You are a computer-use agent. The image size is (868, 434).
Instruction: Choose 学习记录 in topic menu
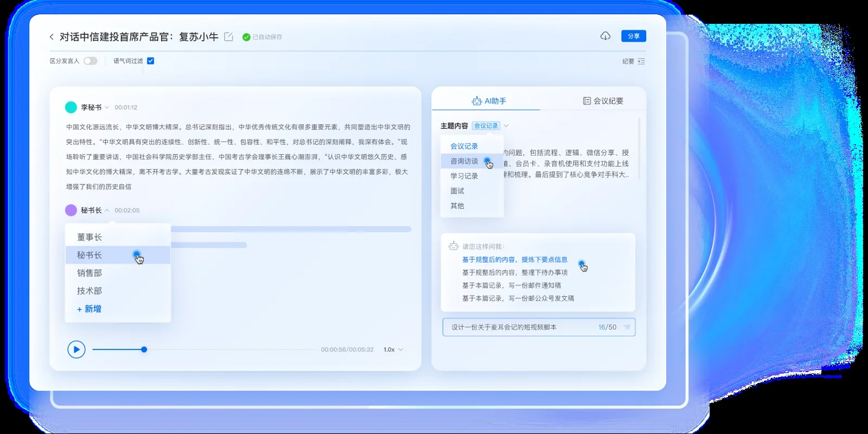pos(472,176)
